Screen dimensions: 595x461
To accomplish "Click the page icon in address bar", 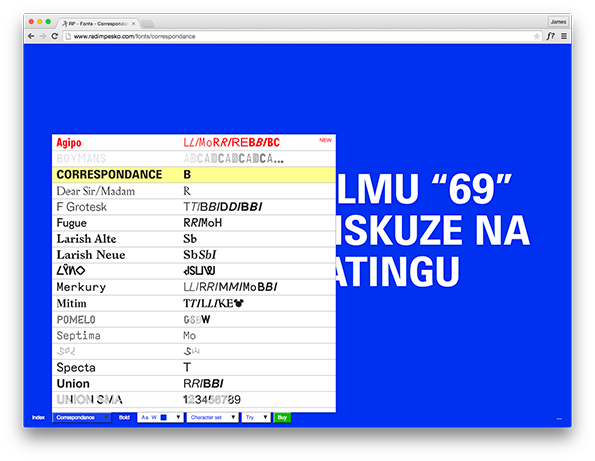I will [68, 36].
